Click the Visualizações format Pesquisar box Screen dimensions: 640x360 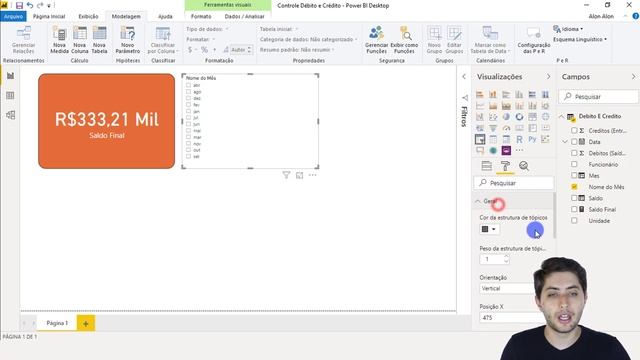[513, 183]
